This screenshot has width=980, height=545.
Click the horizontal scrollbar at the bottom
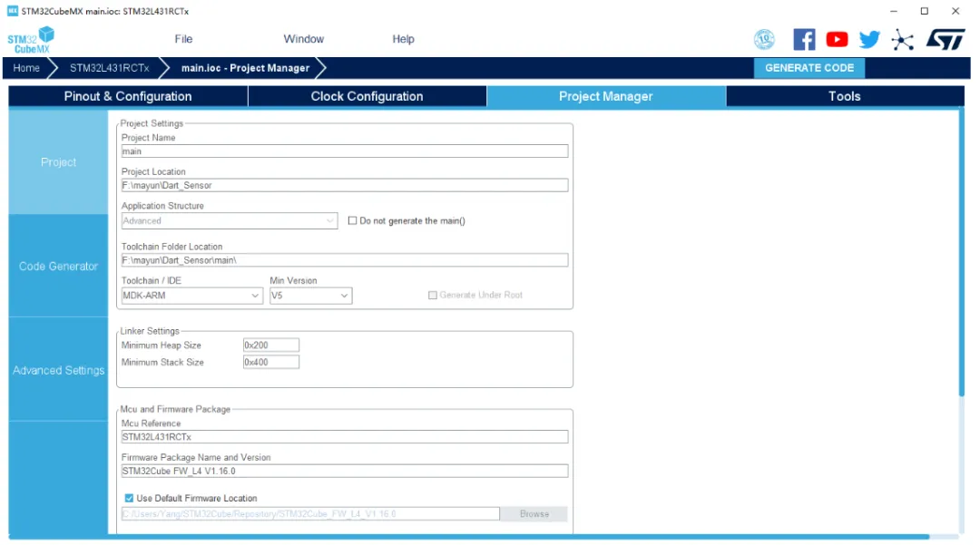(469, 537)
